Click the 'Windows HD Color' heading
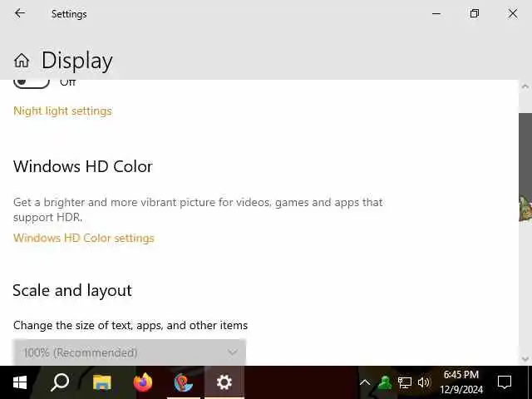Image resolution: width=532 pixels, height=399 pixels. coord(83,166)
